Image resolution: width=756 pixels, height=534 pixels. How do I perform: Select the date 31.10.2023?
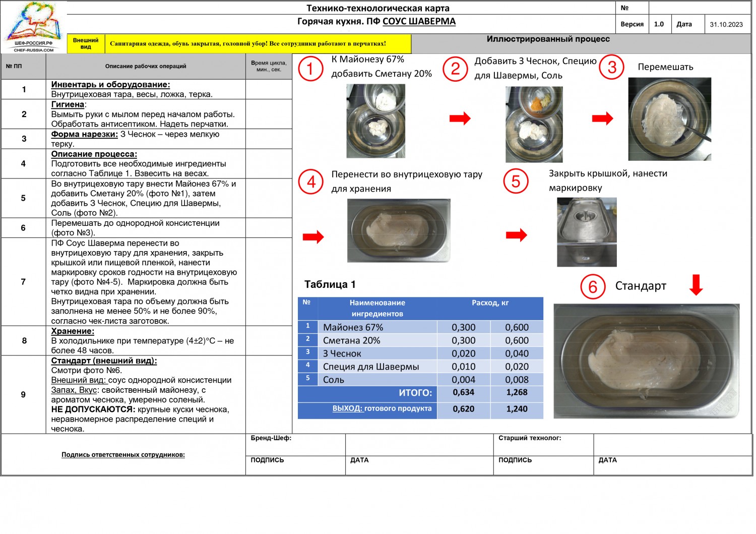pos(726,24)
